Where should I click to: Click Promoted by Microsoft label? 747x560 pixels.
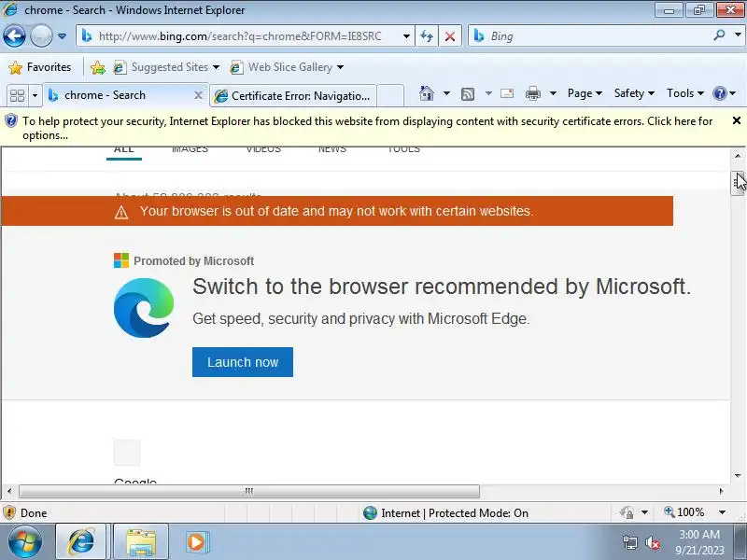pos(193,261)
